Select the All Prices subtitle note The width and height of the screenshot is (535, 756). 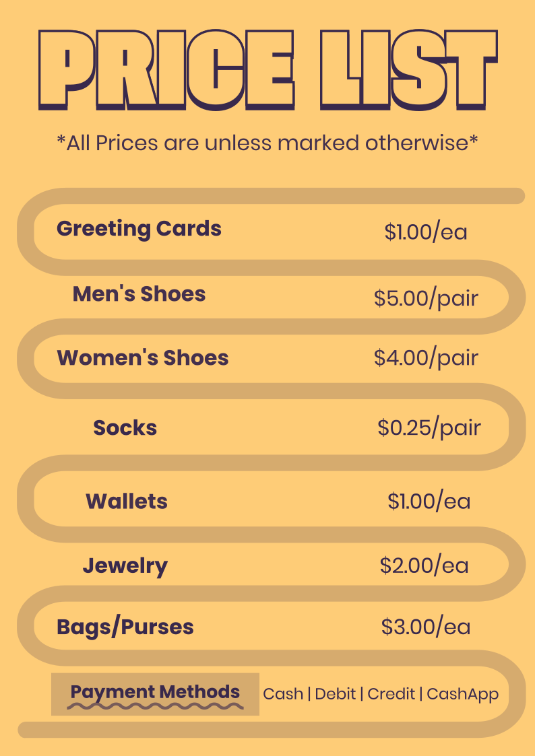pos(267,143)
